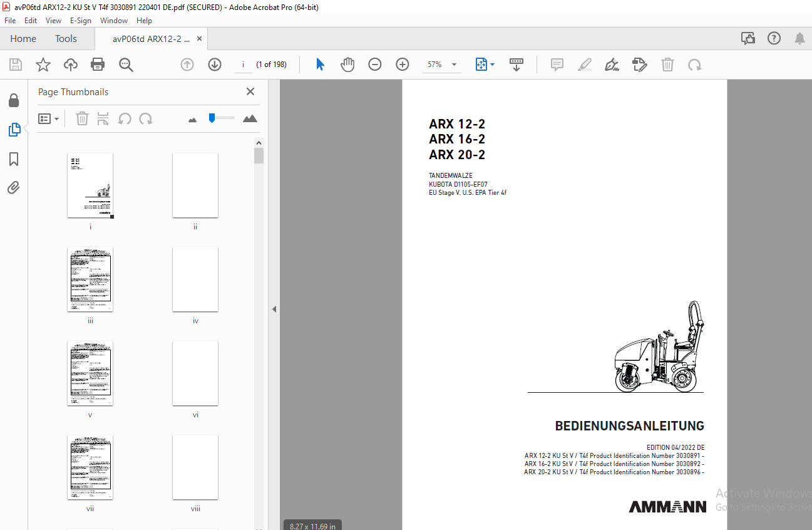Rotate pages counterclockwise in thumbnails panel
Screen dimensions: 812x530
click(x=125, y=118)
